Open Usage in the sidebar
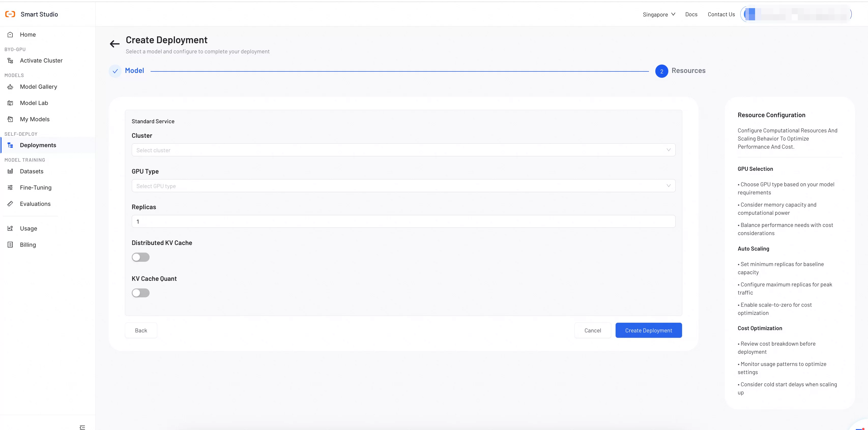 pos(48,228)
